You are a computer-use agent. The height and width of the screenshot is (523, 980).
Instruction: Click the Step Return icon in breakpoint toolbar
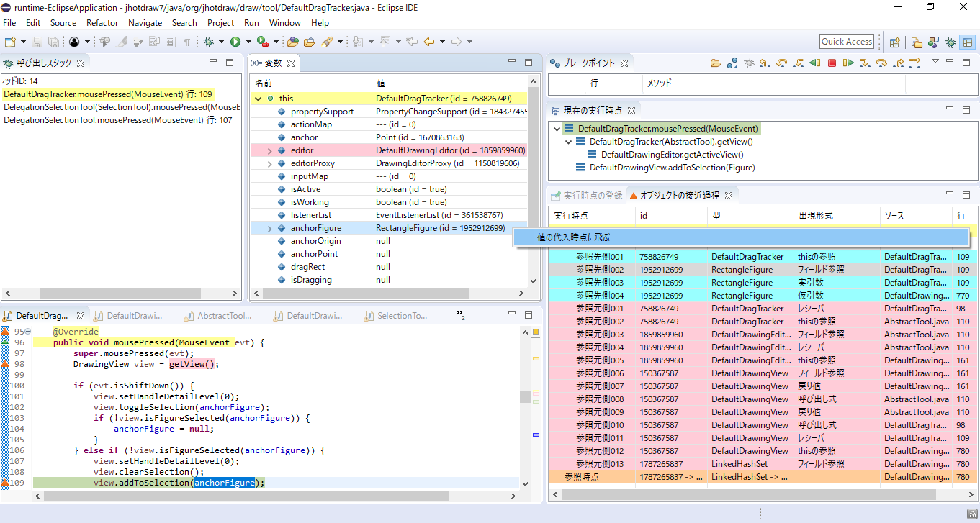pos(898,63)
